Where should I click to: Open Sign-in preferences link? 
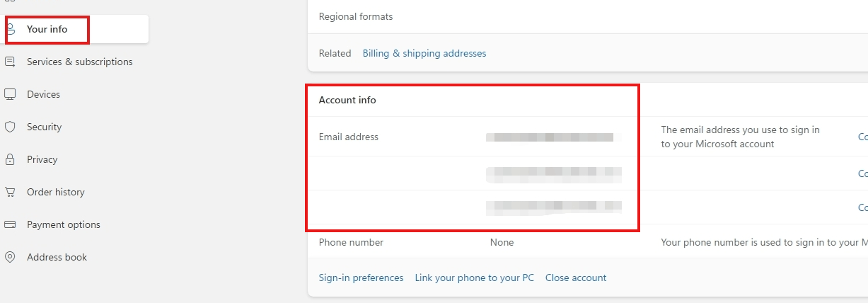361,278
